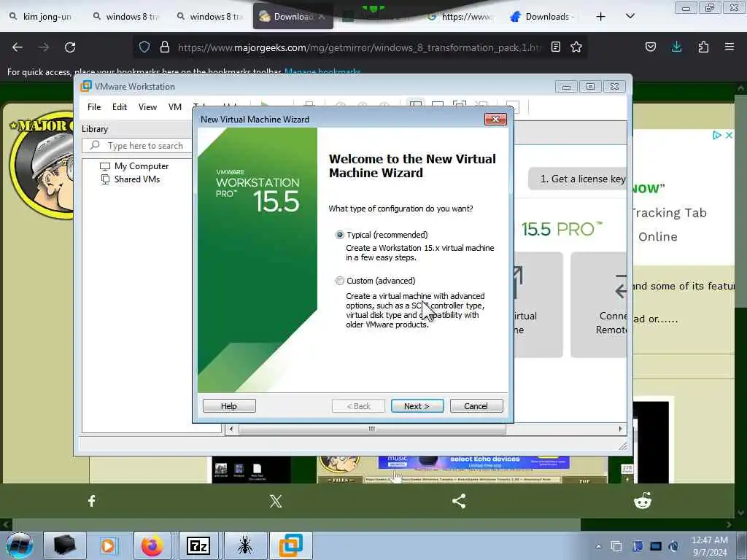Open the Firefox hamburger menu
Screen dimensions: 747x560
(729, 47)
